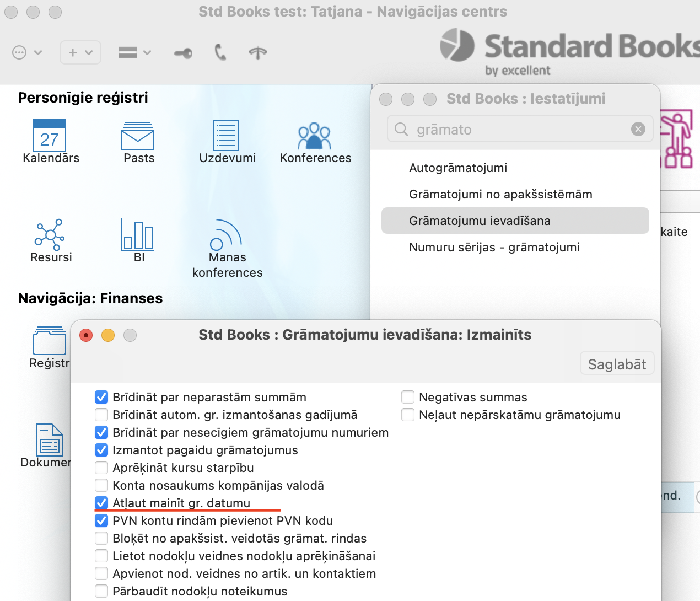The height and width of the screenshot is (601, 700).
Task: Open the BI chart icon
Action: tap(138, 235)
